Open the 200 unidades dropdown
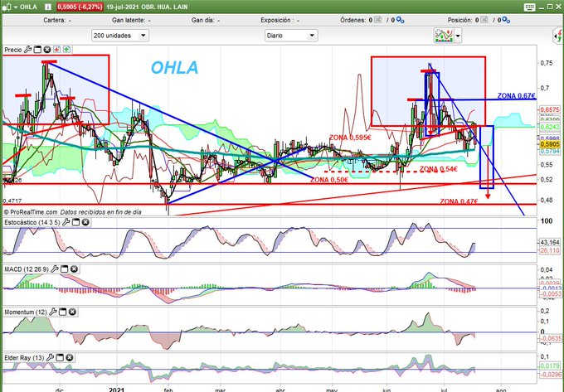 120,36
